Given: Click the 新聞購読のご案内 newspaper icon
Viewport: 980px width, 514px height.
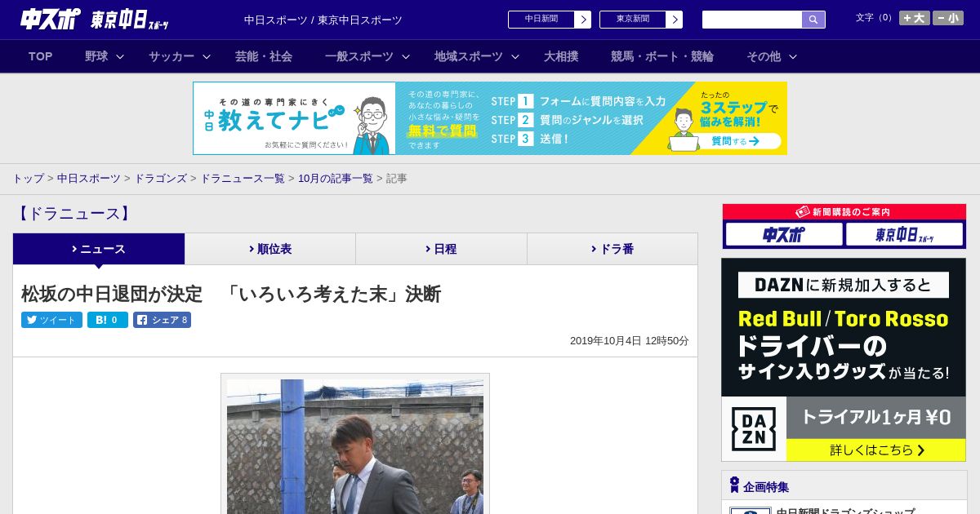Looking at the screenshot, I should click(803, 211).
